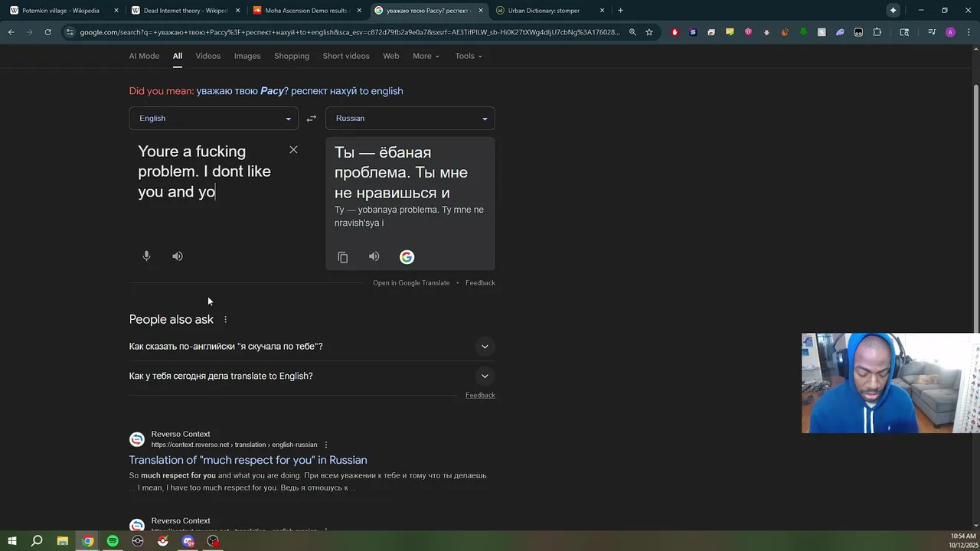The width and height of the screenshot is (980, 551).
Task: Click the red hand adblock extension
Action: tap(675, 32)
